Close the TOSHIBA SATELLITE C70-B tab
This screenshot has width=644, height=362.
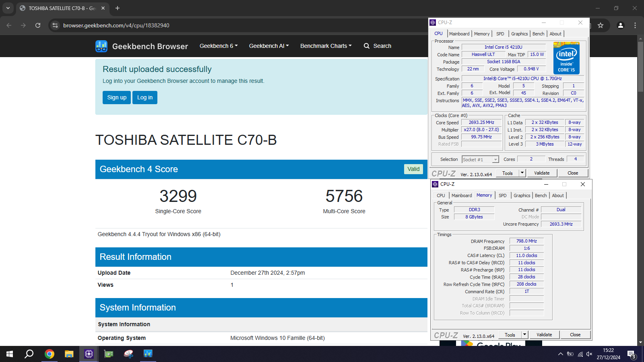pyautogui.click(x=103, y=8)
